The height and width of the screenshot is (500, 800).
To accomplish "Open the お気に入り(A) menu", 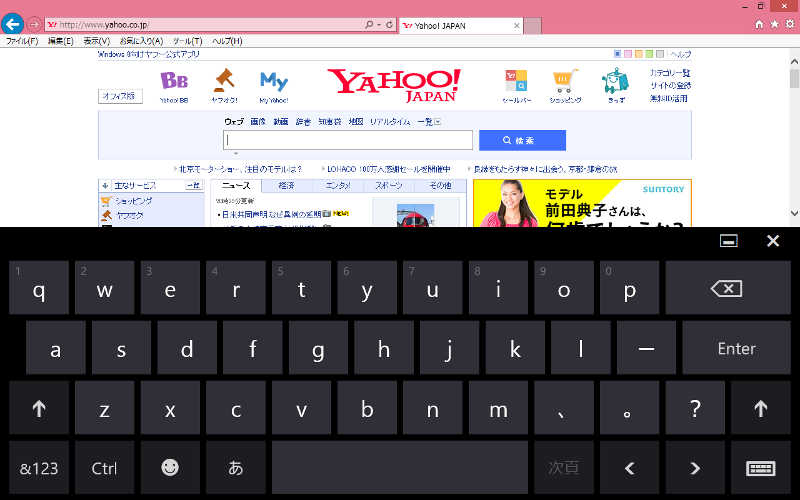I will 141,41.
